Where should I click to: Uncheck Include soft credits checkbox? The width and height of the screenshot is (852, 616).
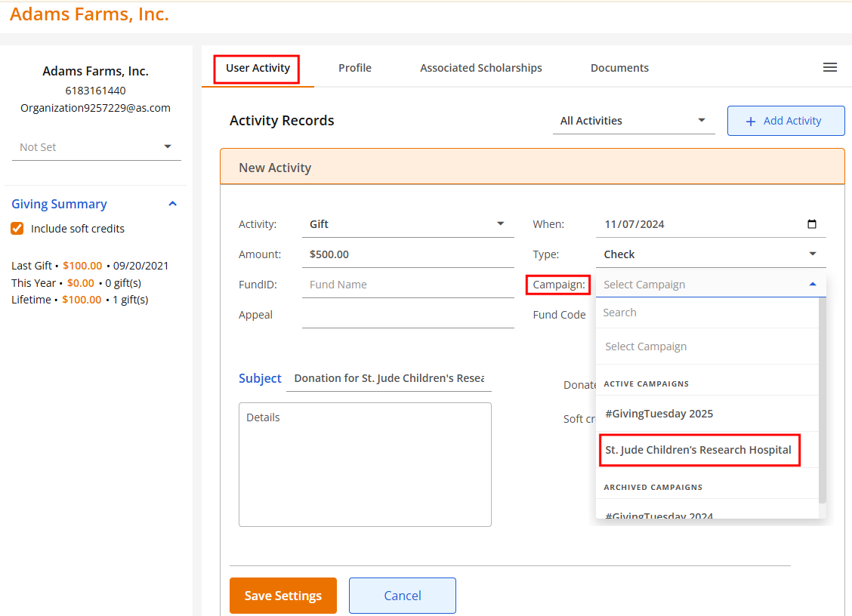[17, 229]
